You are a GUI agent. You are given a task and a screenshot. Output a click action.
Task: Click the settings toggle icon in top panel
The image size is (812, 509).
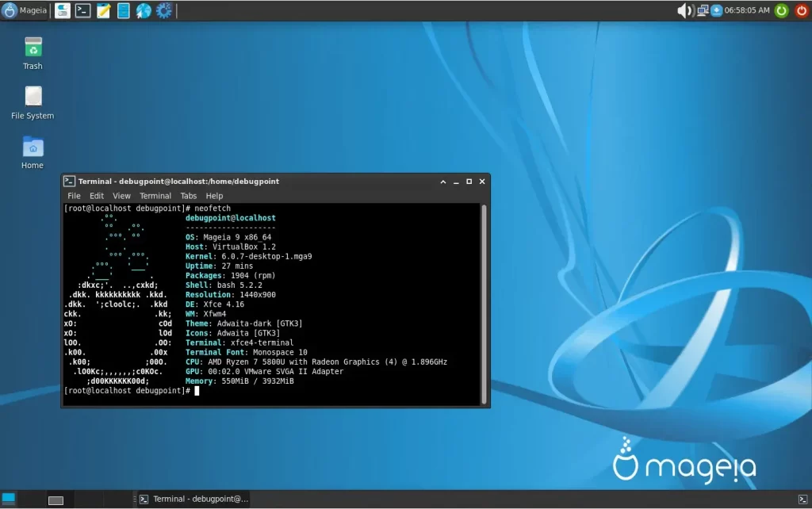coord(62,10)
